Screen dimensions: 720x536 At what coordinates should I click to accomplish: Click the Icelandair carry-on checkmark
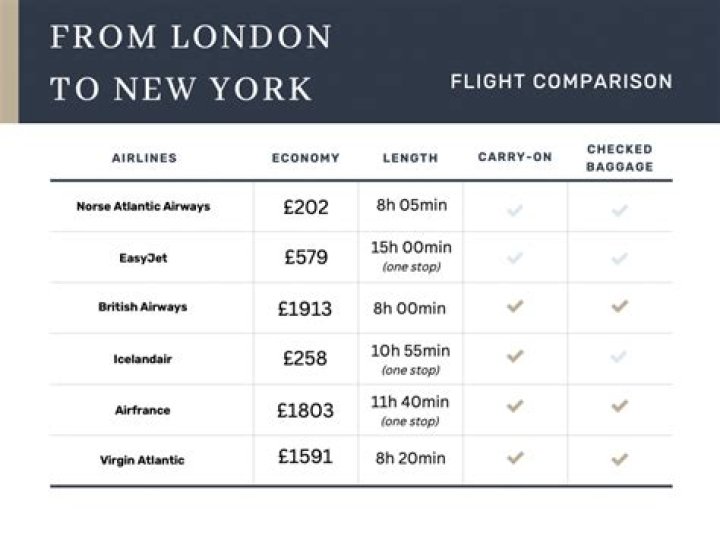click(515, 356)
